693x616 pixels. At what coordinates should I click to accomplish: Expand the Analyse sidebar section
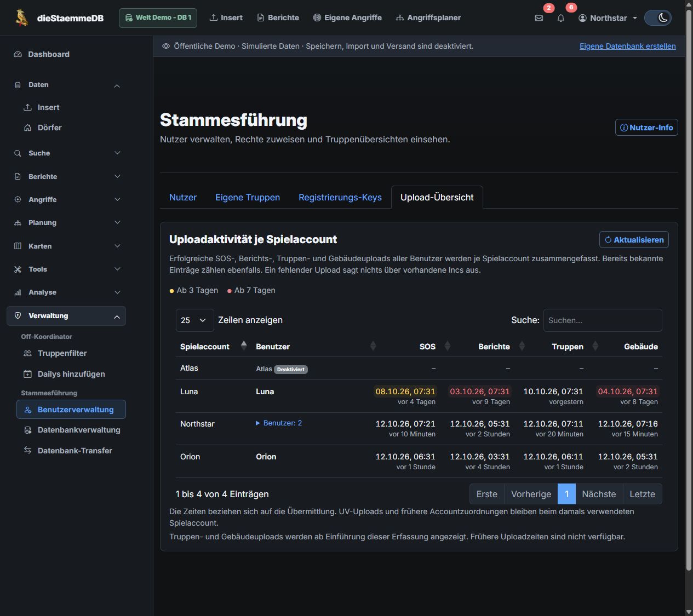(x=67, y=292)
